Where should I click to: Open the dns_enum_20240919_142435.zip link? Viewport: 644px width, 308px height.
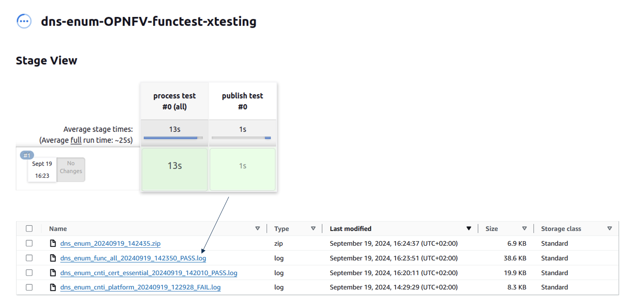coord(110,244)
